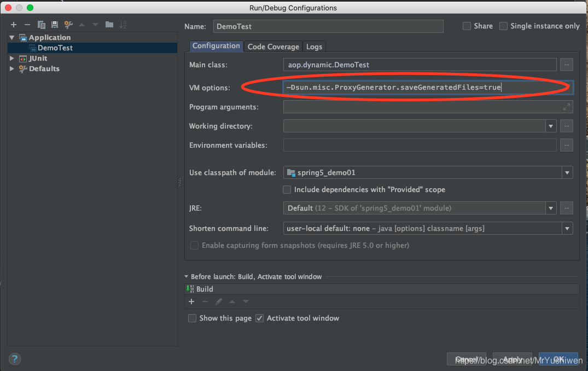Viewport: 588px width, 371px height.
Task: Select Build task in before launch list
Action: (382, 289)
